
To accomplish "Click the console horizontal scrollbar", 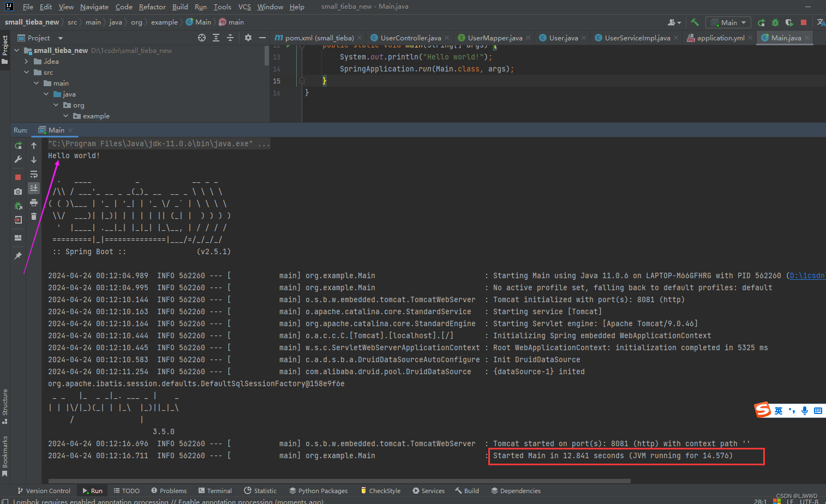I will pyautogui.click(x=339, y=481).
